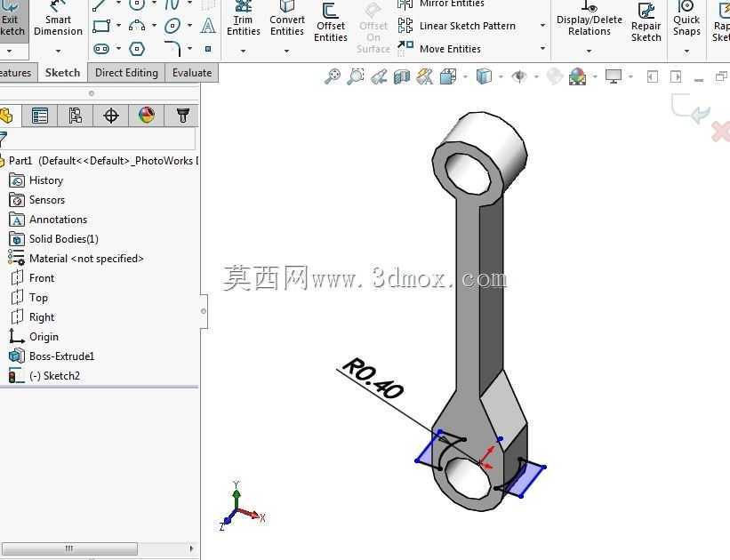Select the Centerpoint Arc tool

[136, 26]
